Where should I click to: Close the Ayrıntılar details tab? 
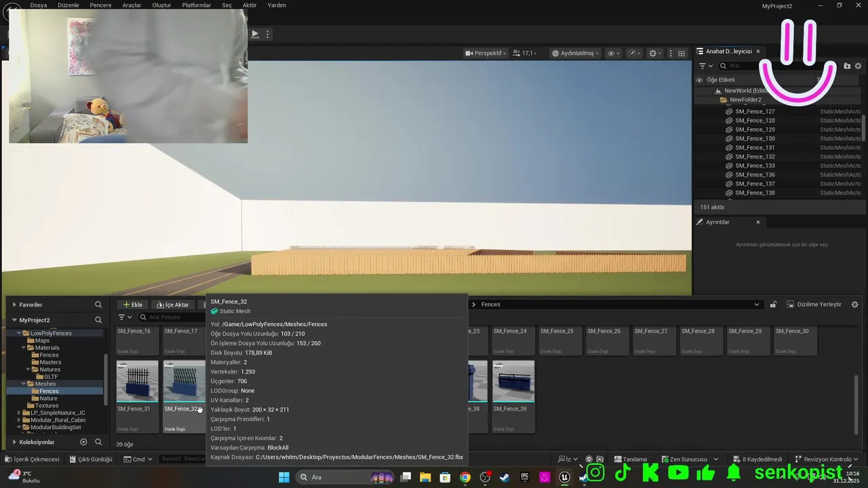point(758,222)
